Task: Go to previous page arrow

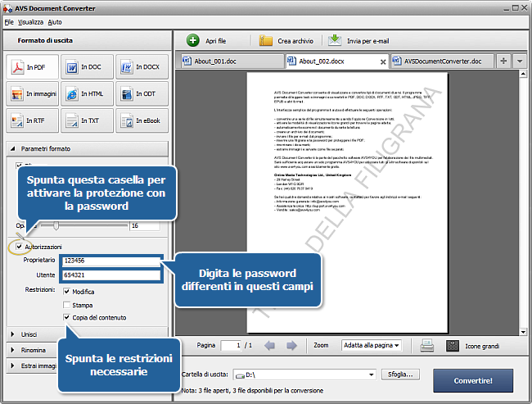Action: point(270,346)
